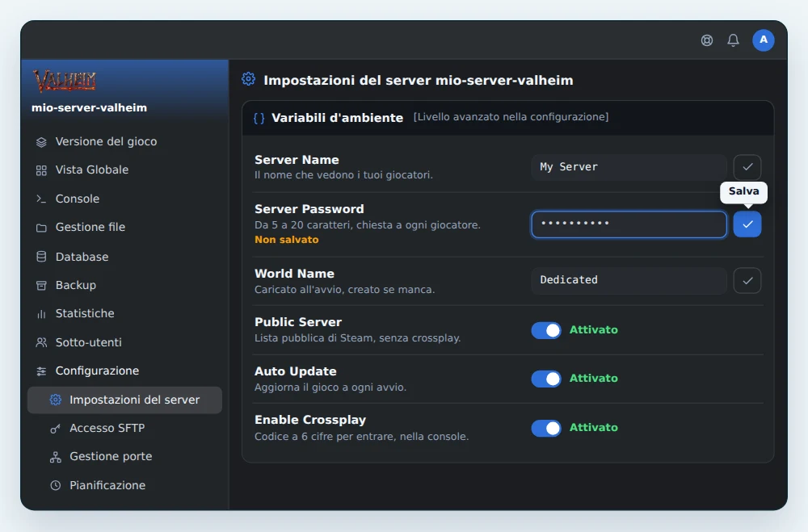Click the network icon beside Gestione porte
Viewport: 808px width, 532px height.
(x=56, y=457)
